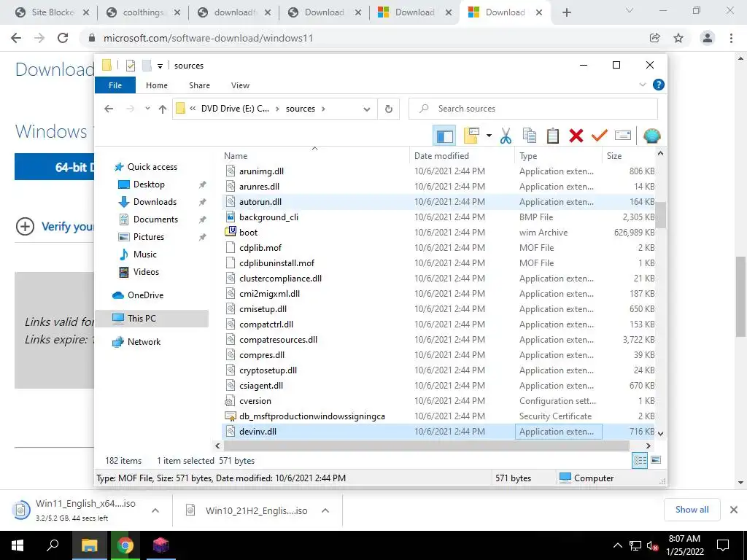Select Network in navigation pane
Screen dimensions: 747x560
tap(144, 342)
